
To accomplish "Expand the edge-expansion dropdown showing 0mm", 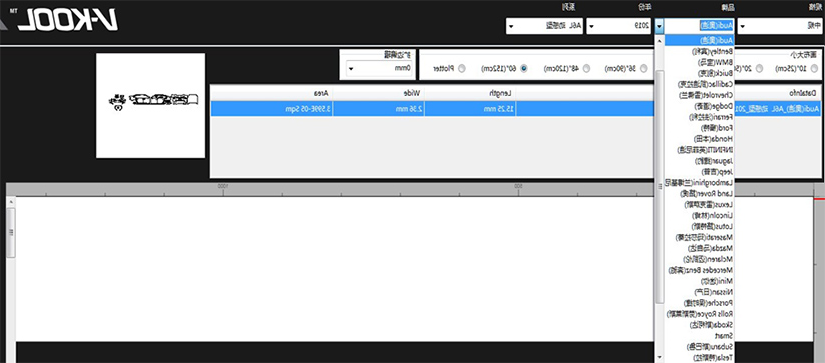I will [x=351, y=68].
